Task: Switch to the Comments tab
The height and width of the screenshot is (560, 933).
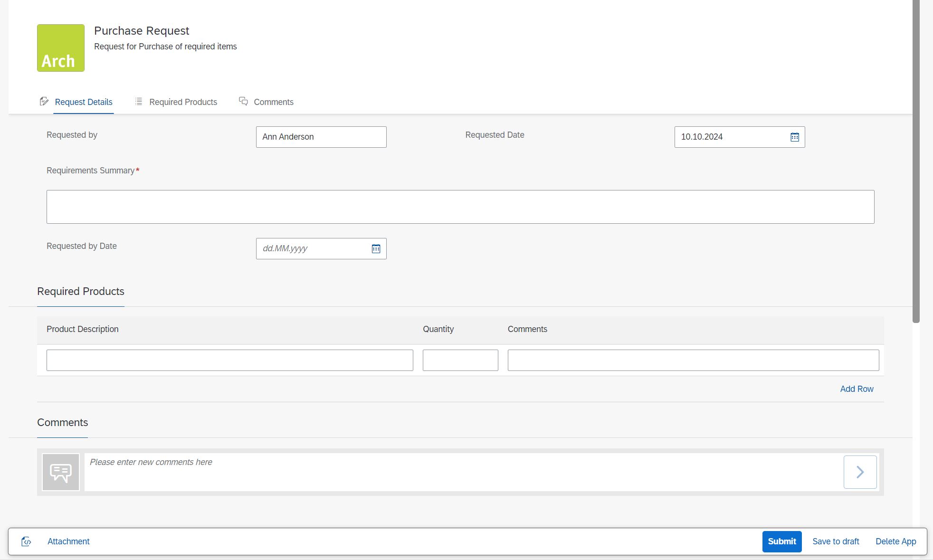Action: point(273,102)
